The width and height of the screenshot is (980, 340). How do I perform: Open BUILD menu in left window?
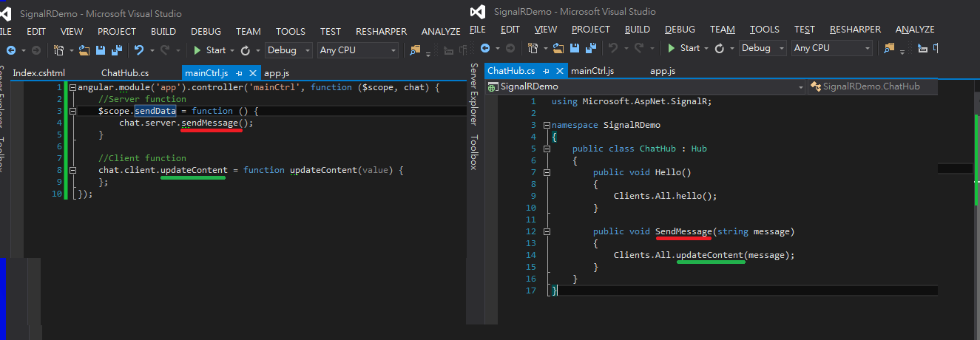click(x=163, y=32)
